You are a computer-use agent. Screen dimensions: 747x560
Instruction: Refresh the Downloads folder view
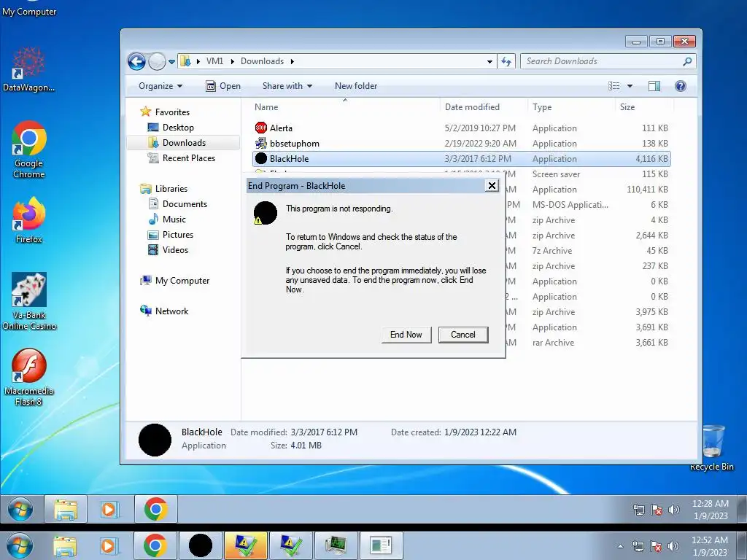coord(506,61)
